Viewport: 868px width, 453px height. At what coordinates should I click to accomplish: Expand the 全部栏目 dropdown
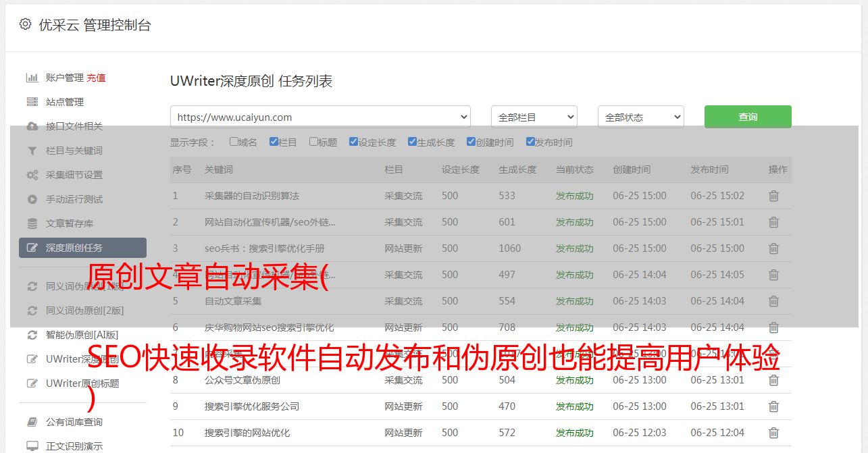point(534,117)
